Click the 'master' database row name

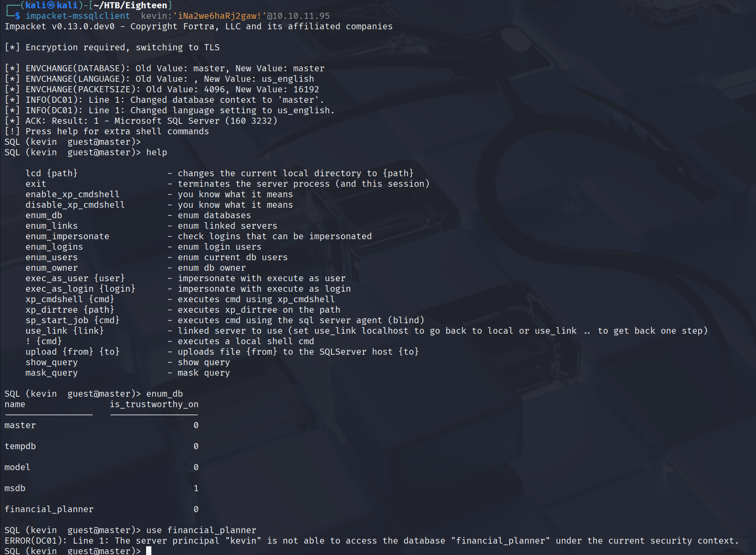pyautogui.click(x=20, y=425)
